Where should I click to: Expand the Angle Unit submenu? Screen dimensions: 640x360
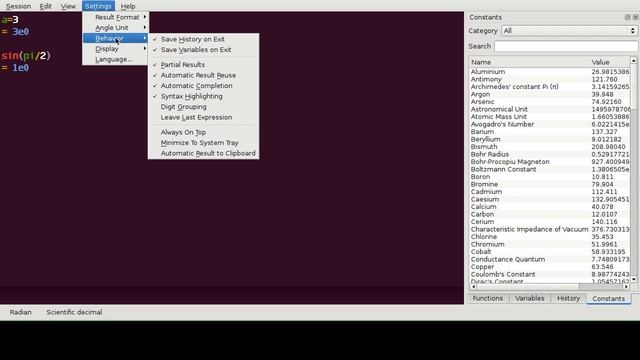[x=116, y=28]
